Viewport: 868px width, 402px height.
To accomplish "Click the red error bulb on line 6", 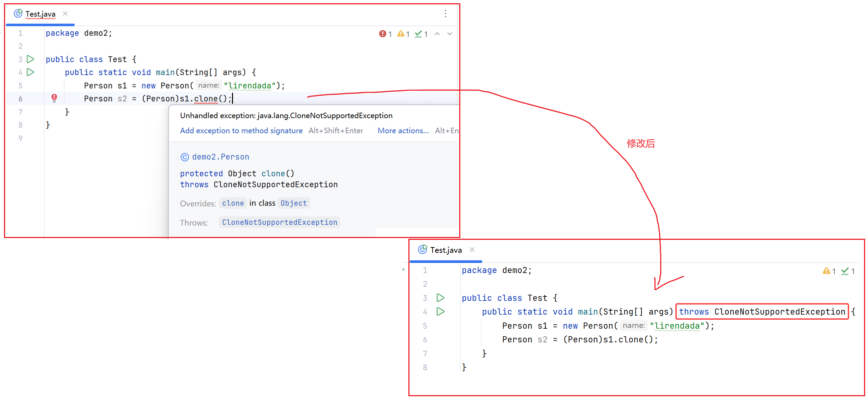I will [54, 98].
